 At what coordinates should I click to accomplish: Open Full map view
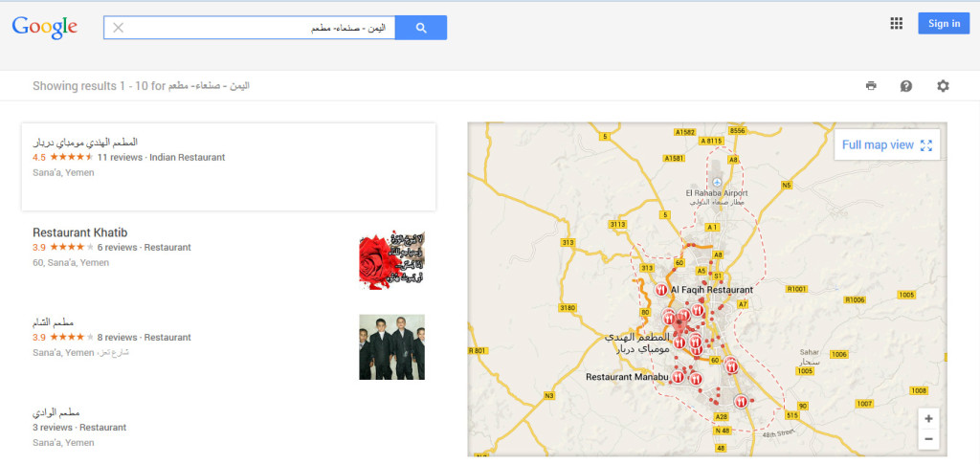[x=886, y=145]
